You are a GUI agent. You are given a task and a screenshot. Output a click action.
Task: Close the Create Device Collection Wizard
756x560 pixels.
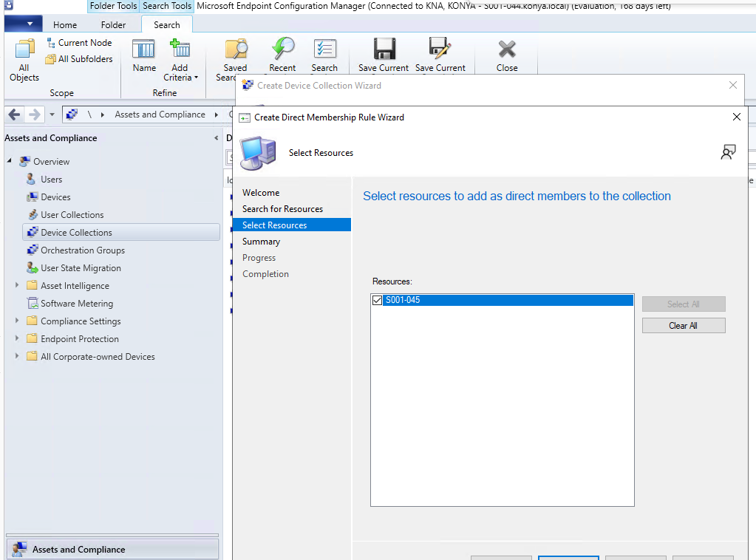733,85
